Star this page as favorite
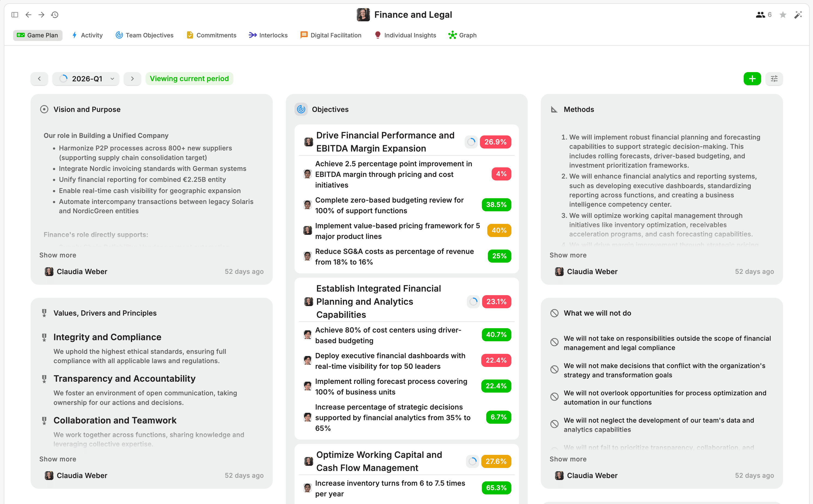Screen dimensions: 813x504 coord(783,15)
